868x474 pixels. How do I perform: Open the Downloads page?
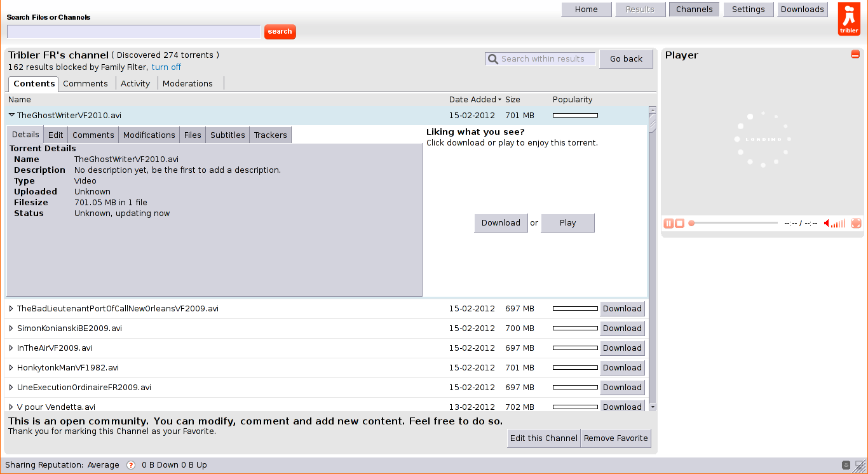tap(802, 10)
